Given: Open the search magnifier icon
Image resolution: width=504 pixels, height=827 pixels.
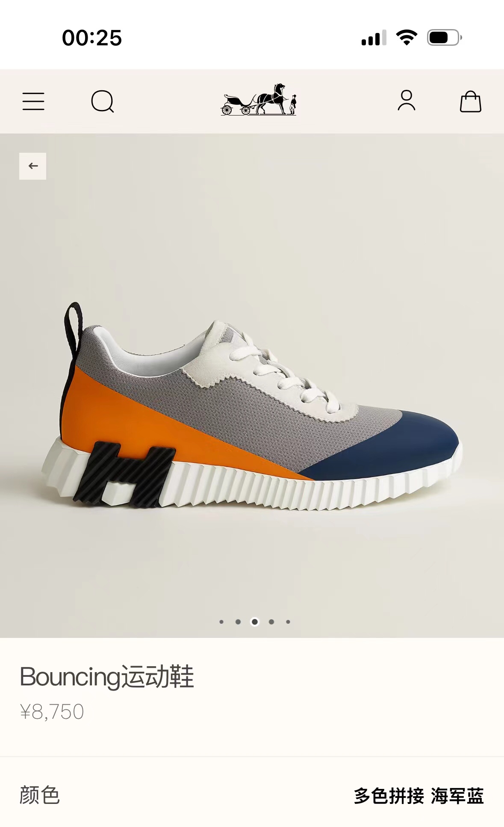Looking at the screenshot, I should pyautogui.click(x=103, y=101).
